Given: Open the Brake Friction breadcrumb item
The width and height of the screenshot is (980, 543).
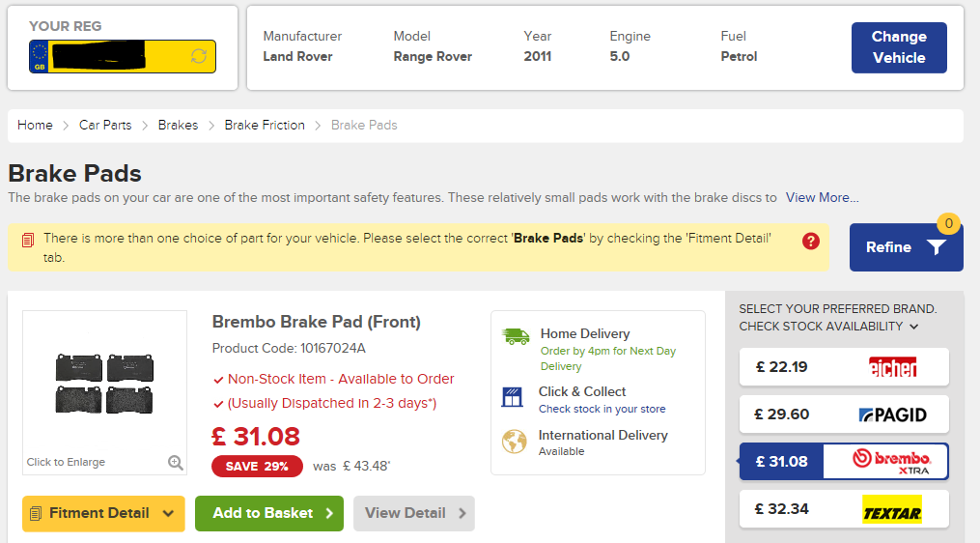Looking at the screenshot, I should click(265, 125).
